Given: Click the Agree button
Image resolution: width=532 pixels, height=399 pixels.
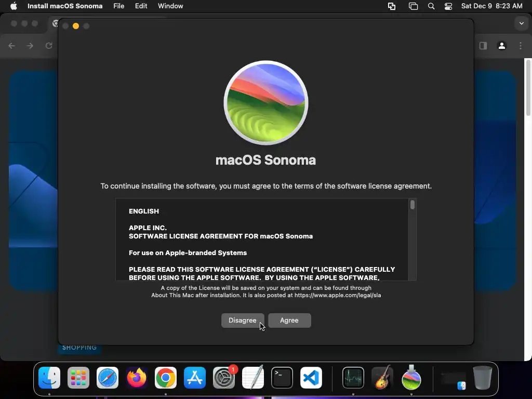Looking at the screenshot, I should [289, 320].
